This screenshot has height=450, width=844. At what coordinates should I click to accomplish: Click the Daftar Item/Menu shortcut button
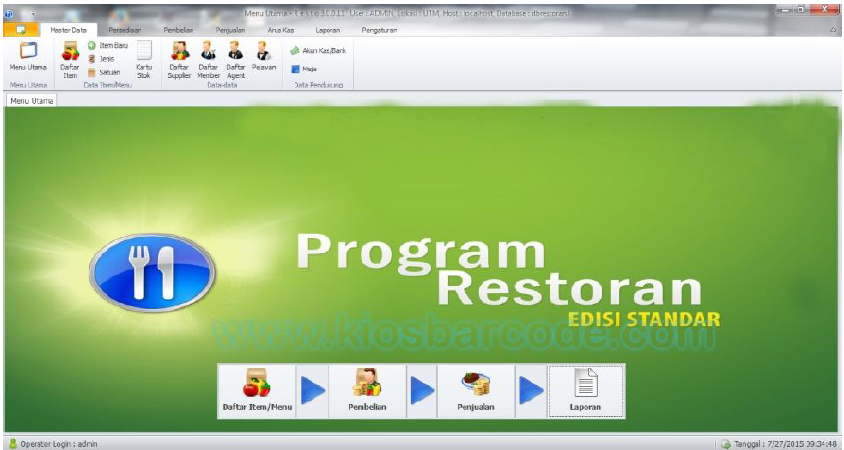pyautogui.click(x=257, y=391)
